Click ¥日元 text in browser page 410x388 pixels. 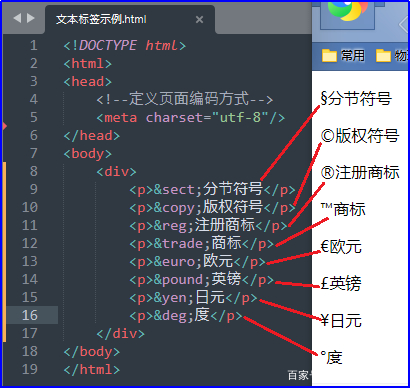pos(341,321)
